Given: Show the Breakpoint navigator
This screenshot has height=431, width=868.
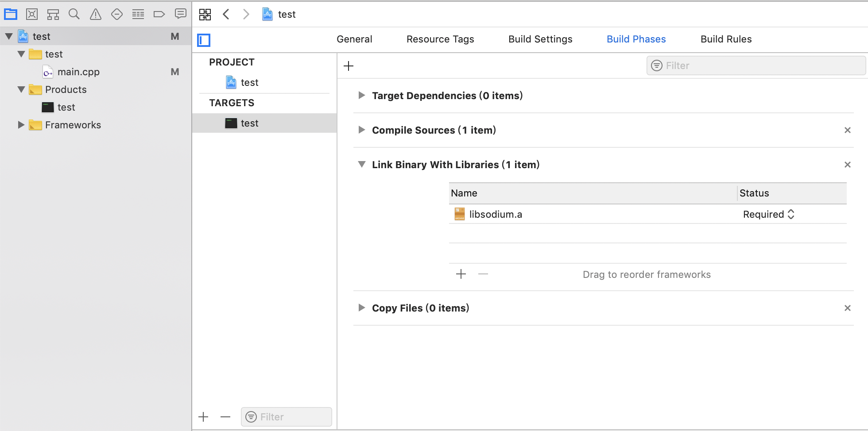Looking at the screenshot, I should [159, 14].
